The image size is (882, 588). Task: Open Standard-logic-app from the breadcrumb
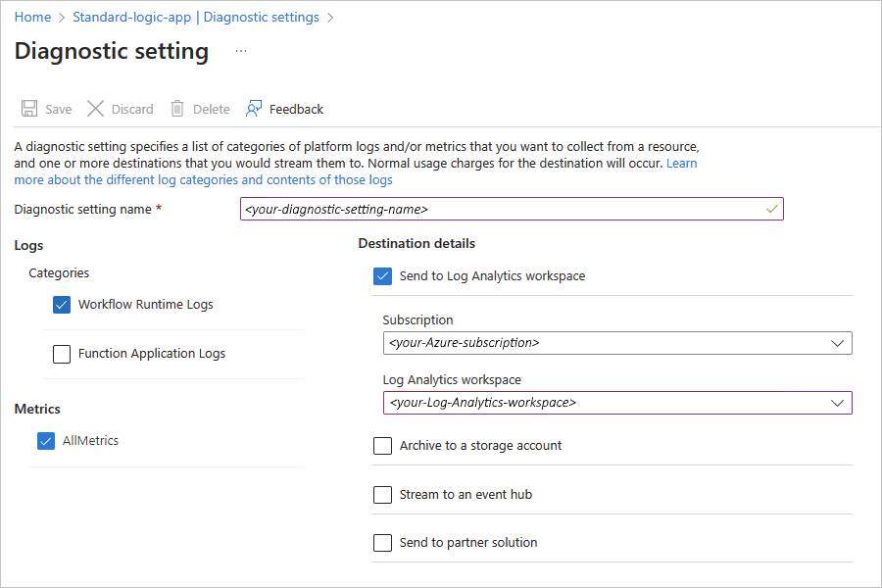pos(131,17)
